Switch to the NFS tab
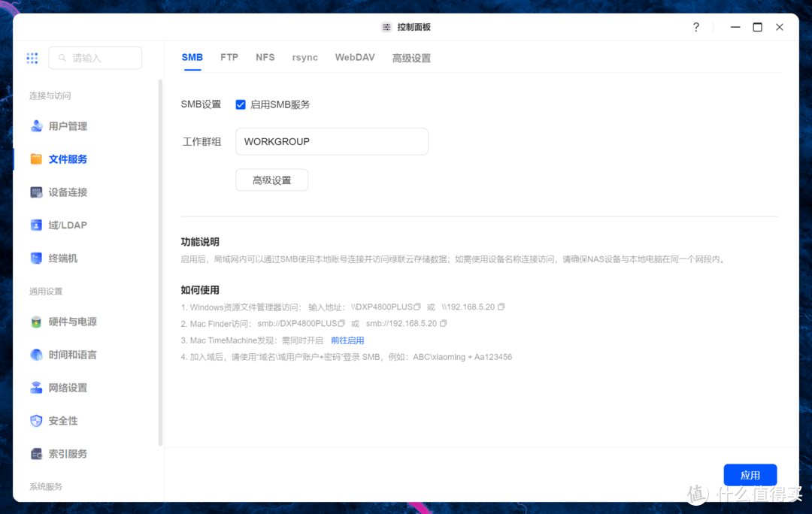812x514 pixels. pyautogui.click(x=265, y=57)
